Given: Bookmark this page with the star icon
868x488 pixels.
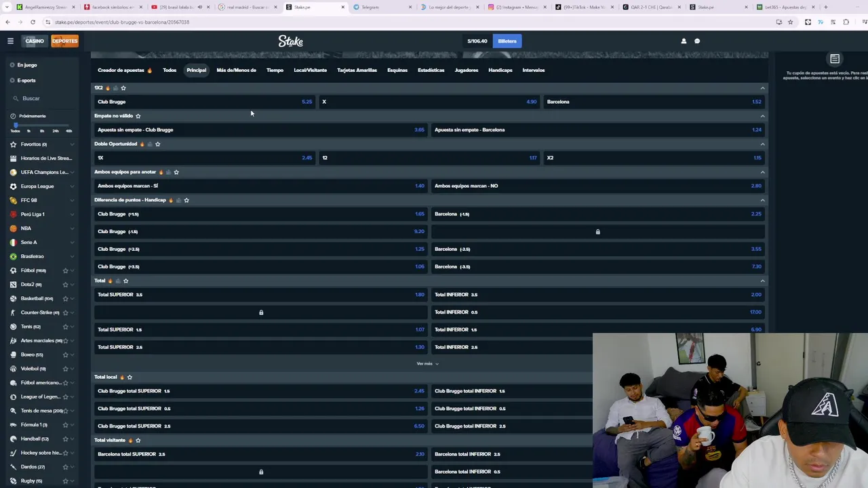Looking at the screenshot, I should pyautogui.click(x=790, y=22).
